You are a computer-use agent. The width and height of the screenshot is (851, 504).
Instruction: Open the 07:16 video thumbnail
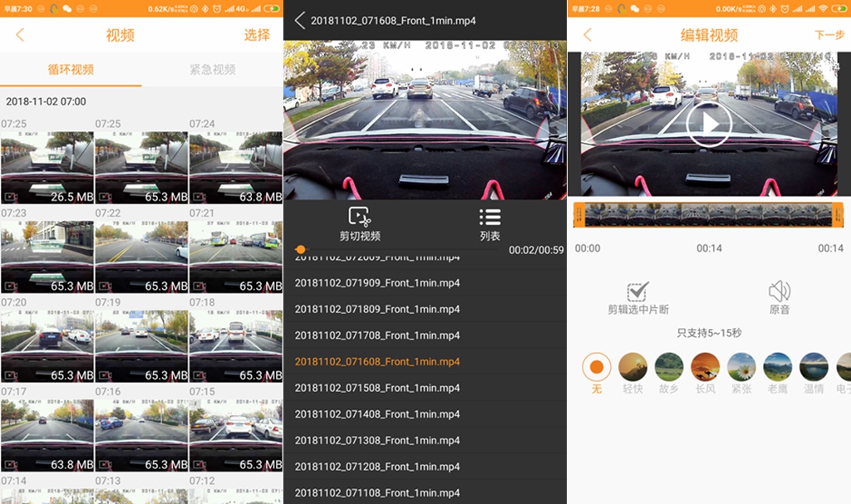coord(141,436)
